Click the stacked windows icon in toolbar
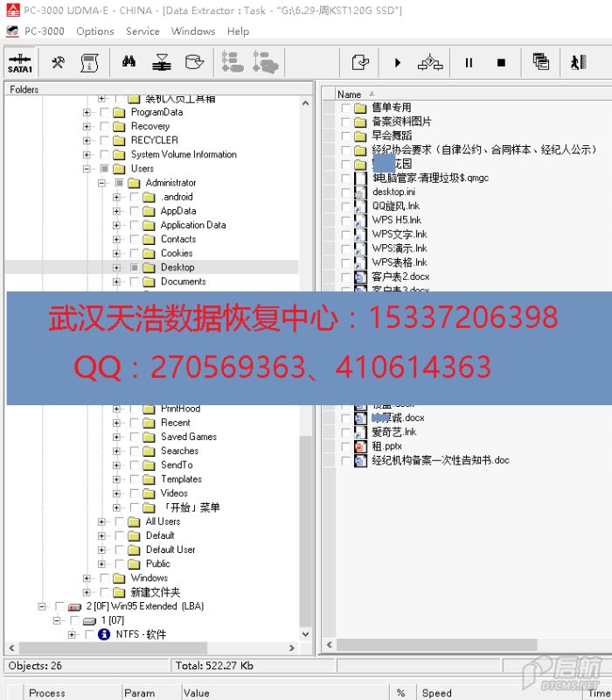Image resolution: width=612 pixels, height=700 pixels. pyautogui.click(x=541, y=63)
